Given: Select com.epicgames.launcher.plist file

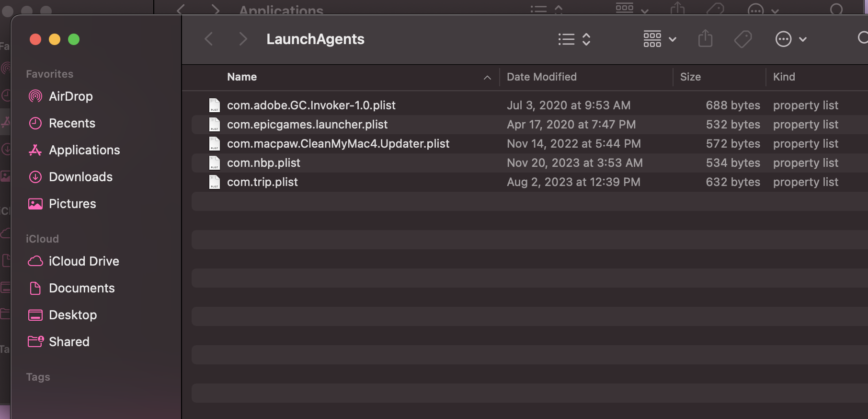Looking at the screenshot, I should tap(307, 125).
